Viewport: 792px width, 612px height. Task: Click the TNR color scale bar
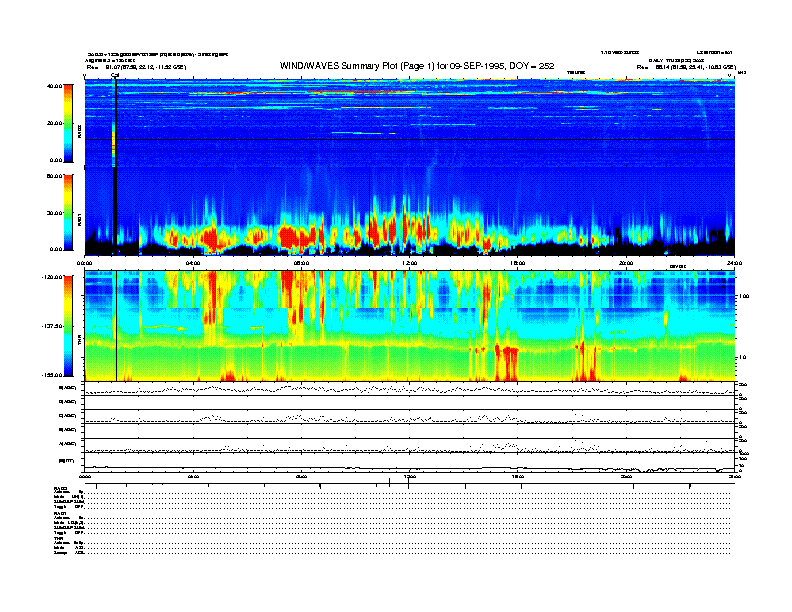(x=68, y=326)
